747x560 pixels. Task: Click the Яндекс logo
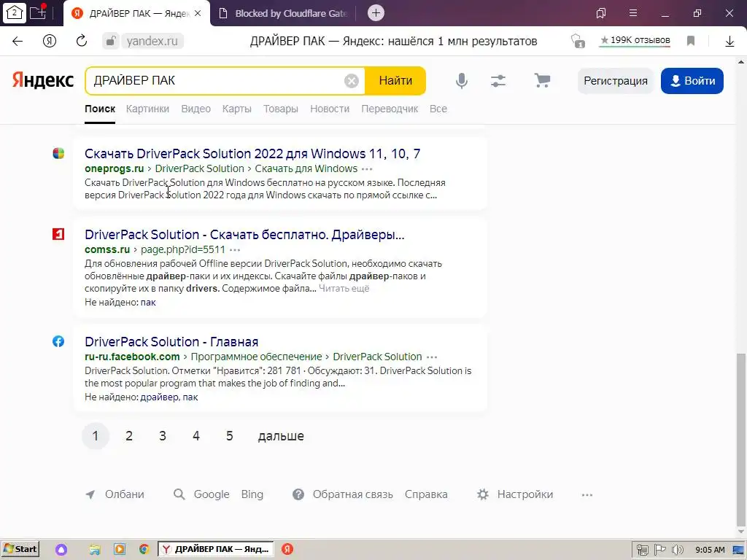[x=43, y=80]
